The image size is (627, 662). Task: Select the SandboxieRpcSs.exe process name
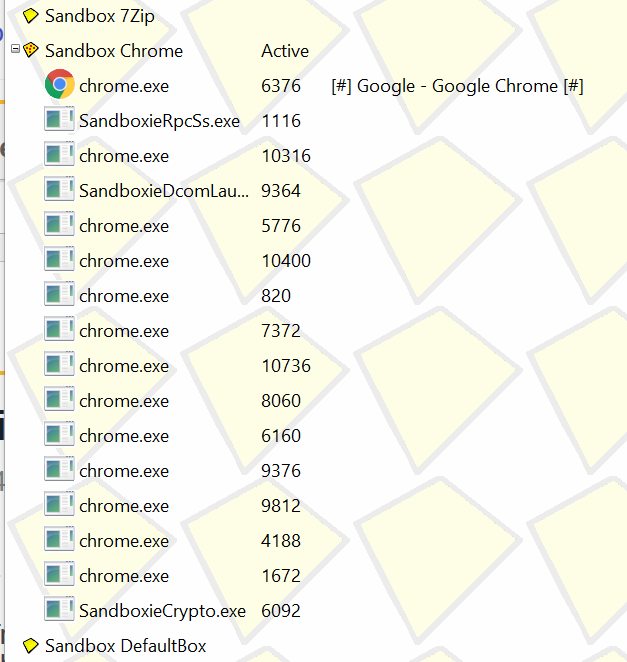[x=159, y=121]
